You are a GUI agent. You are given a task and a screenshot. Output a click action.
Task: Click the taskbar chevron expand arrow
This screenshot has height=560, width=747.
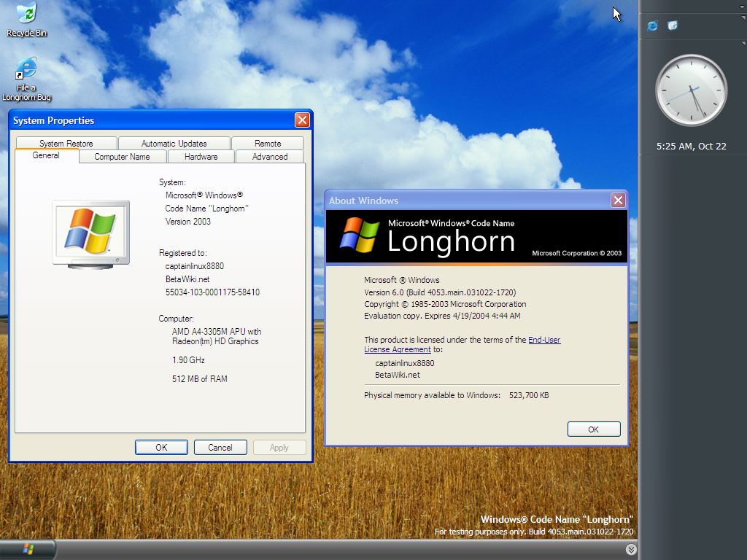631,550
